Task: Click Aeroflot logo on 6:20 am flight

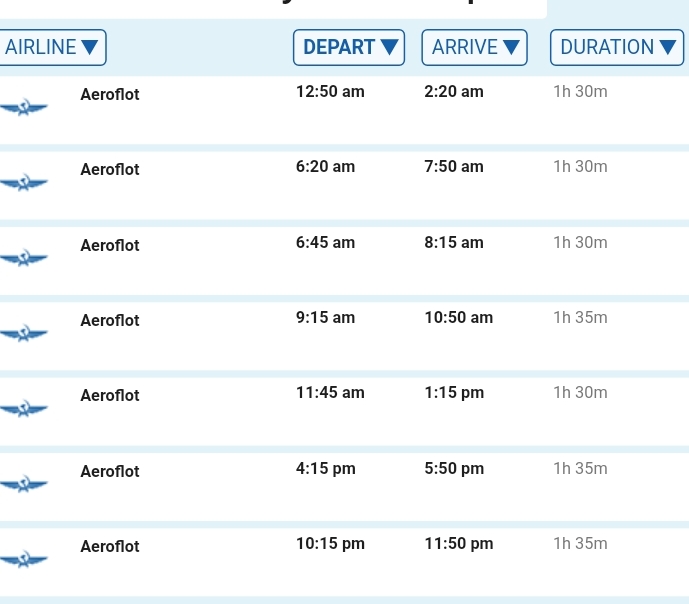Action: [x=24, y=183]
